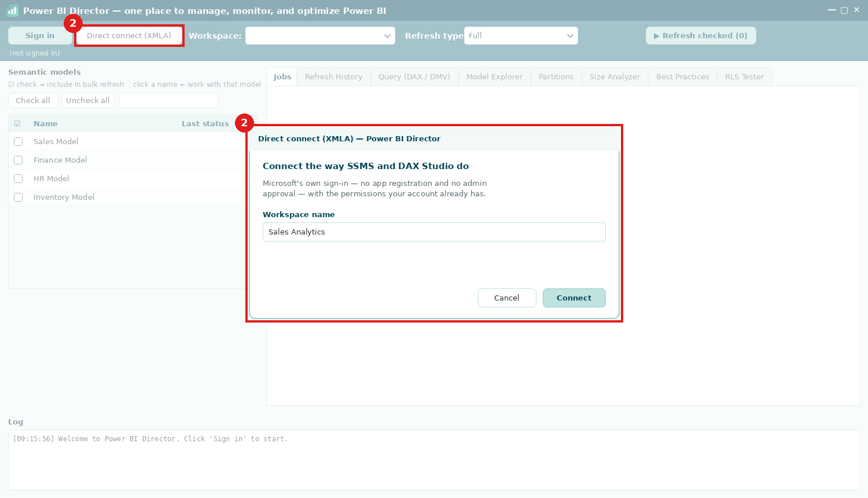Click Connect in the Direct connect dialog

[574, 298]
